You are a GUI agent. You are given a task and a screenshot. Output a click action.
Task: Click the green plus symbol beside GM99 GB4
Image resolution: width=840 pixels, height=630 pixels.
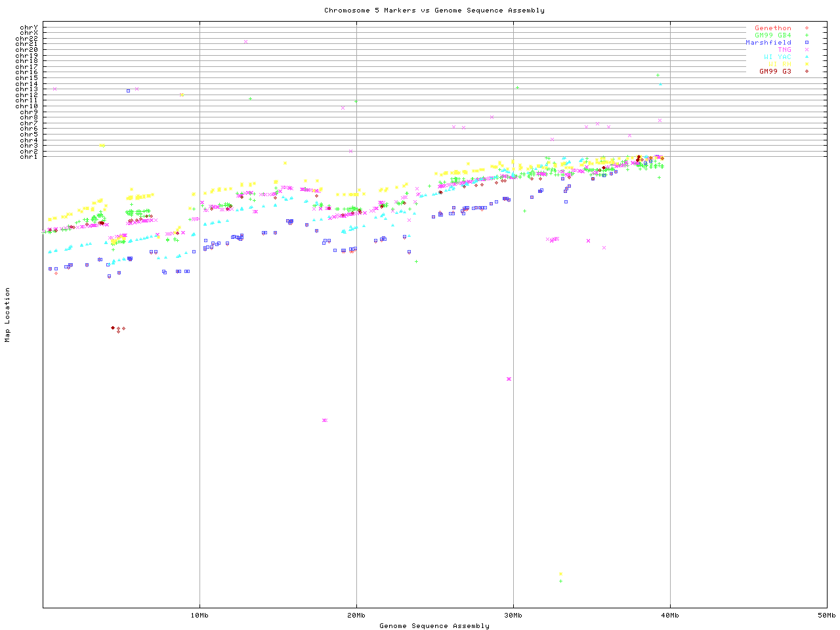point(807,35)
